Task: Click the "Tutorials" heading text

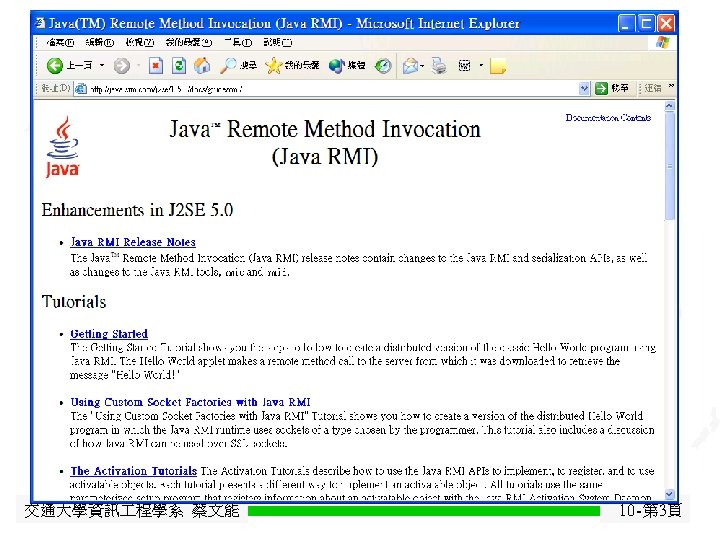Action: (x=74, y=302)
